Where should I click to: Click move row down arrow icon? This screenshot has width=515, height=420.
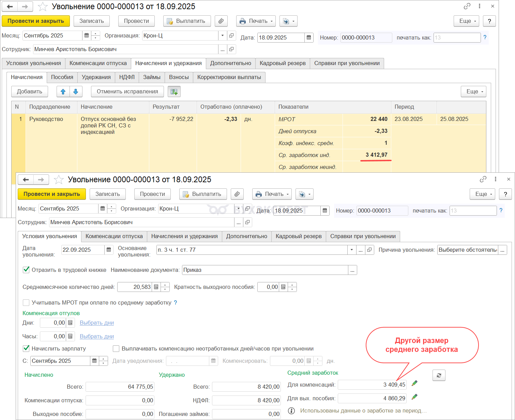(76, 92)
